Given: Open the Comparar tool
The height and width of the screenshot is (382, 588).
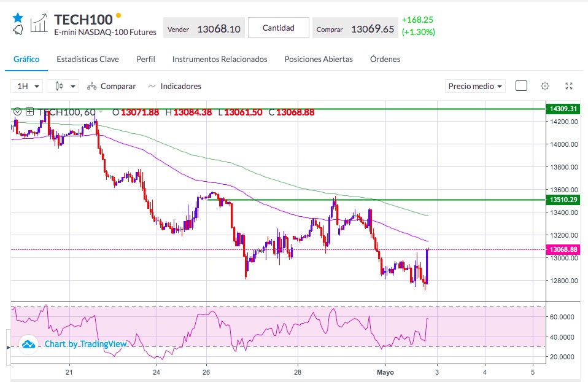Looking at the screenshot, I should (111, 87).
